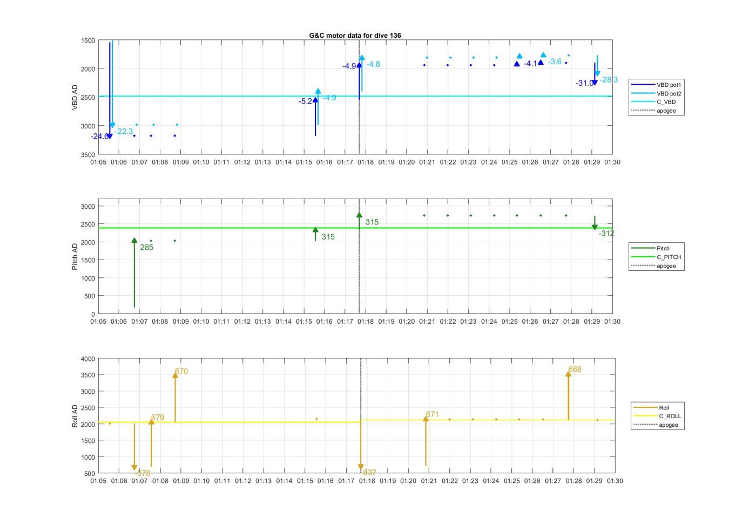Click 'apogee' in the Pitch legend
The width and height of the screenshot is (756, 532).
(653, 265)
